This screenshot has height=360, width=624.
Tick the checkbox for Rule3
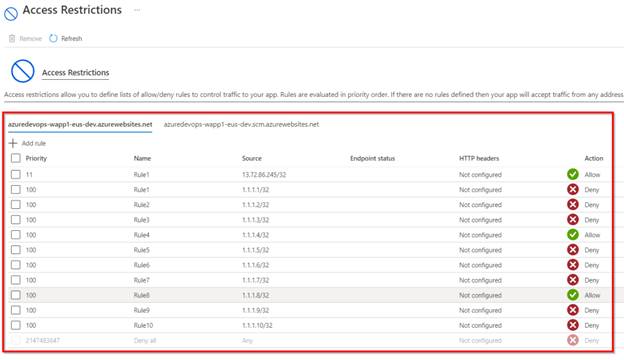[x=16, y=220]
